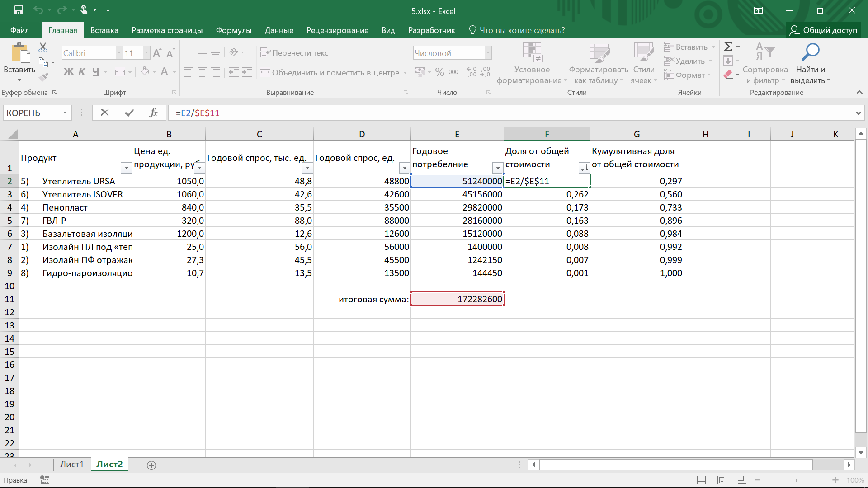Confirm formula with the Enter checkmark
Screen dimensions: 868x488
(129, 113)
